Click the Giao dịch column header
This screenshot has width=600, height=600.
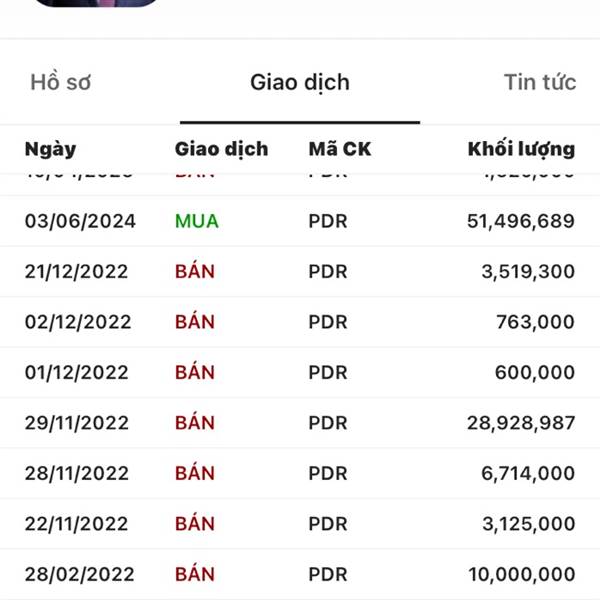pyautogui.click(x=221, y=149)
